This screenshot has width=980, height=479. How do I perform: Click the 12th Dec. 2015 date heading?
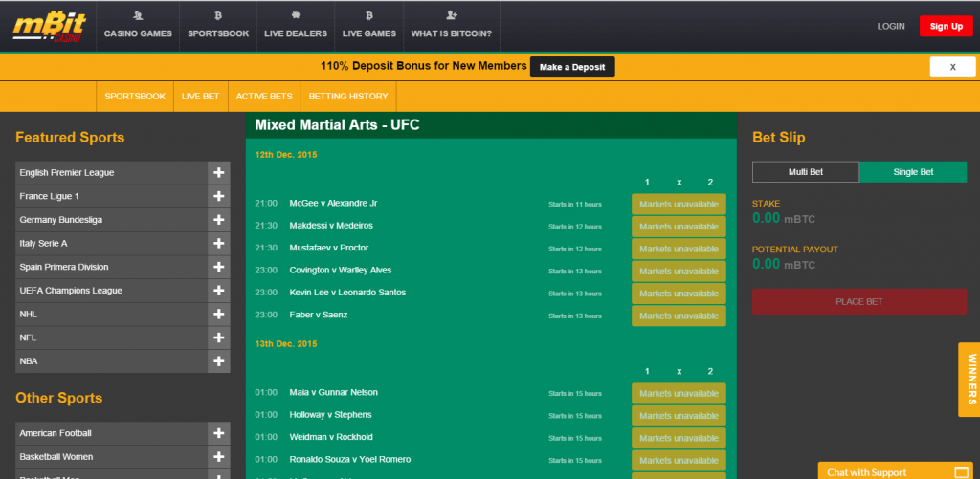tap(285, 155)
